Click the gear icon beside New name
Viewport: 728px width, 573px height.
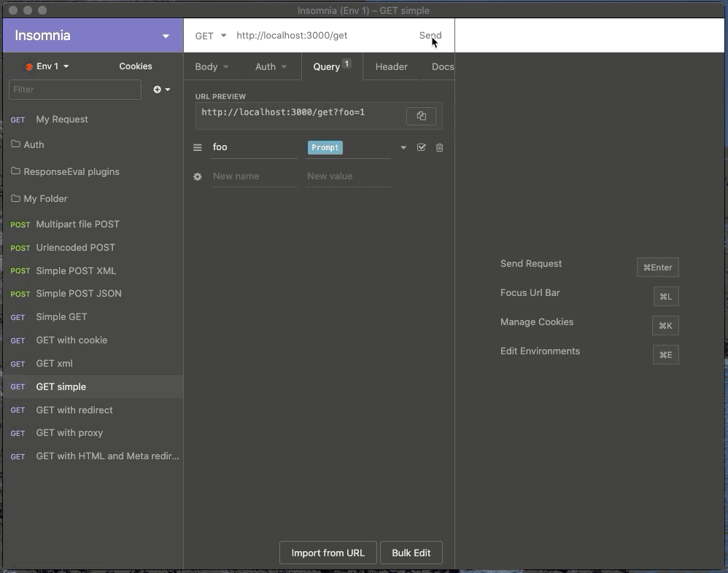coord(198,176)
